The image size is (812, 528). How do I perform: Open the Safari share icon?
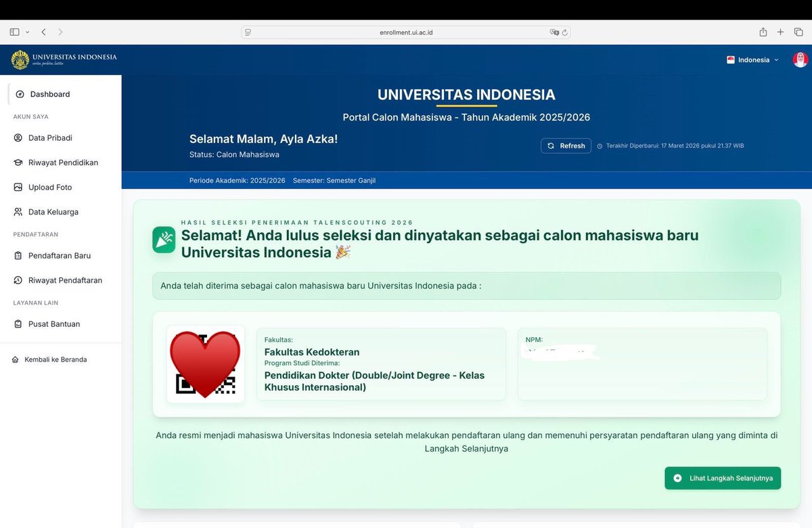click(x=763, y=32)
